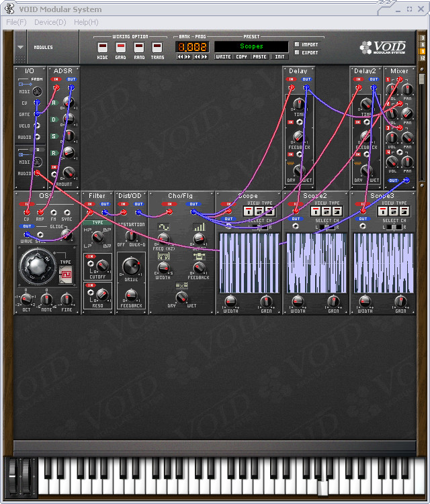Click the Cho/Flg FREQ (HZ) knob
The width and height of the screenshot is (430, 504).
163,238
